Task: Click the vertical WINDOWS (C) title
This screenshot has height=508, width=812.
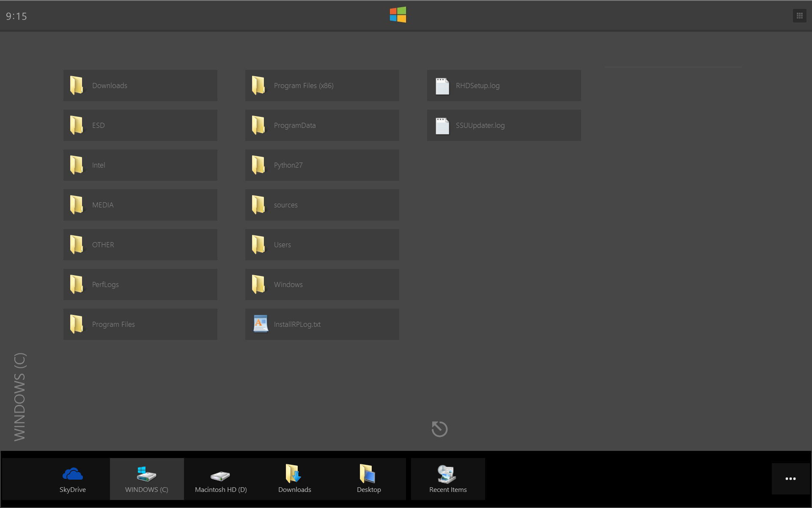Action: 20,397
